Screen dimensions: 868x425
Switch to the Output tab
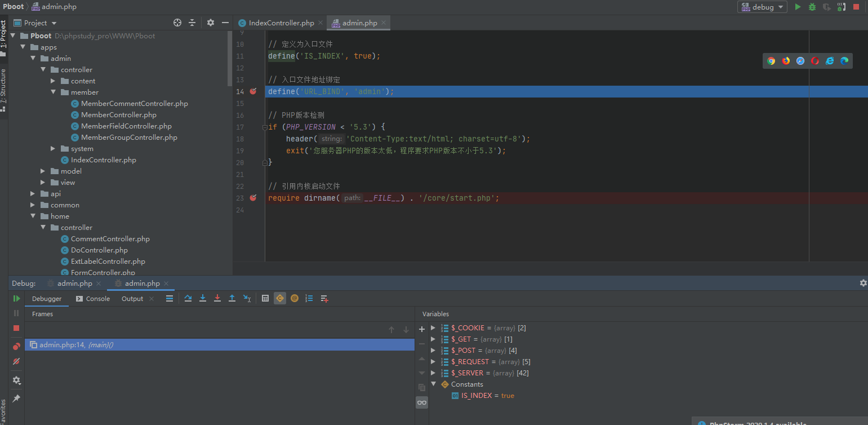pyautogui.click(x=132, y=299)
